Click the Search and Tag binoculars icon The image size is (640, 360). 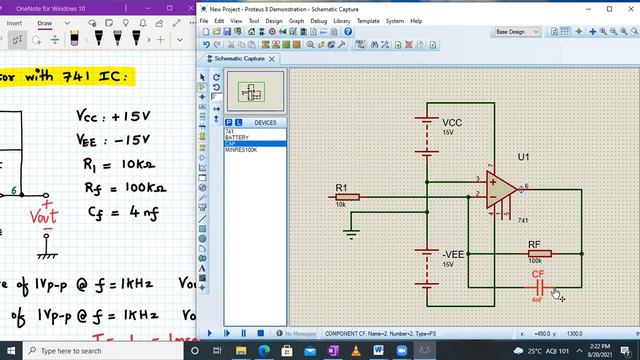[374, 45]
